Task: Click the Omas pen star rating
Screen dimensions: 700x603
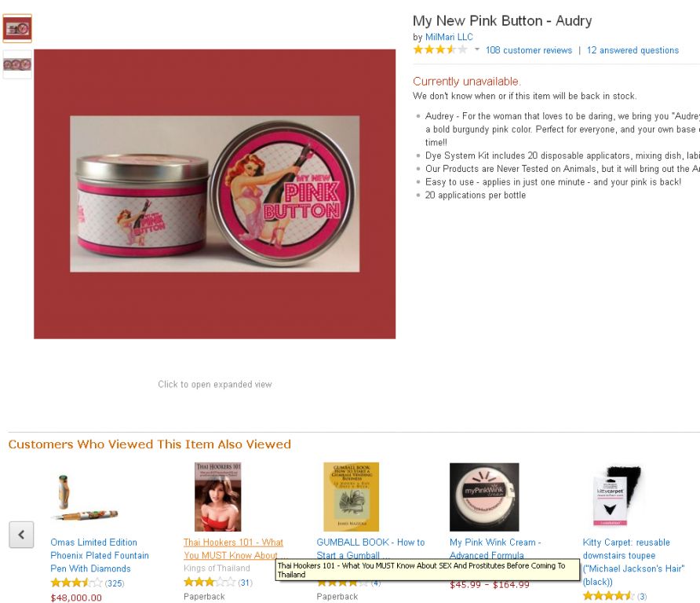Action: (76, 583)
